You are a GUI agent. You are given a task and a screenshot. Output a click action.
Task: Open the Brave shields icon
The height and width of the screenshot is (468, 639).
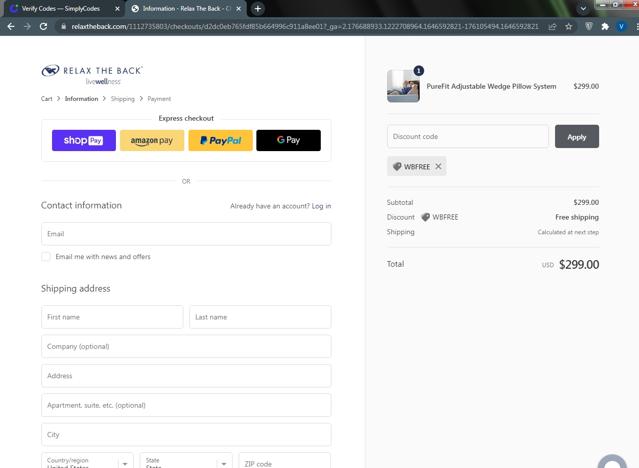589,26
